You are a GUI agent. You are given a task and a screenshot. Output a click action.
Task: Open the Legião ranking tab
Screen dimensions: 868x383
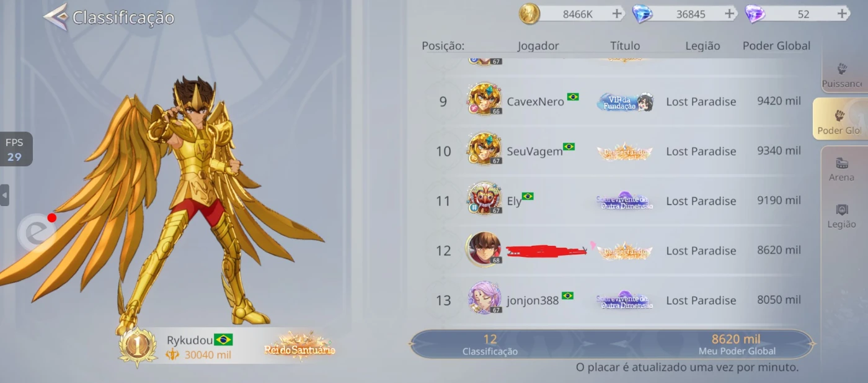(x=841, y=215)
